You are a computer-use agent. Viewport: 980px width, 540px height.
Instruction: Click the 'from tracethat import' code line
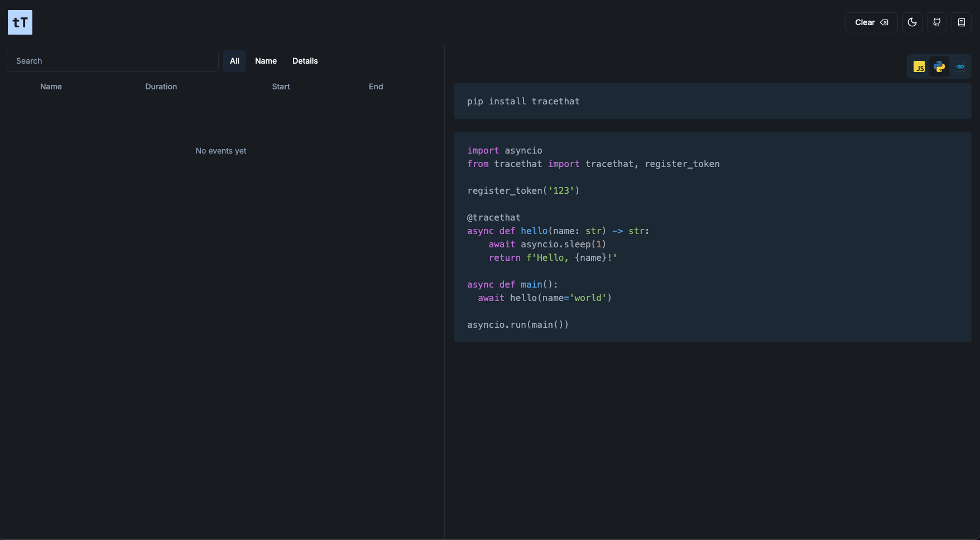[593, 164]
